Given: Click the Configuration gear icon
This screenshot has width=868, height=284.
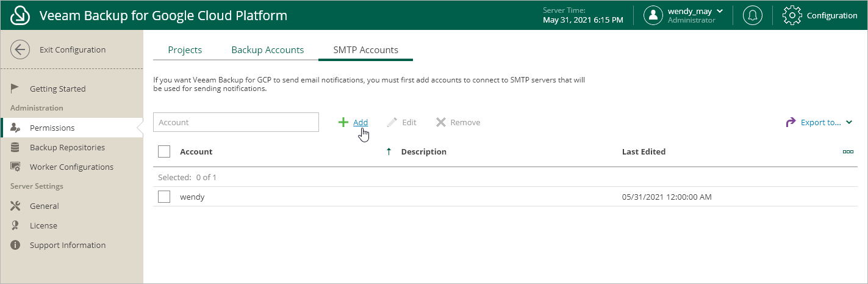Looking at the screenshot, I should (x=792, y=15).
